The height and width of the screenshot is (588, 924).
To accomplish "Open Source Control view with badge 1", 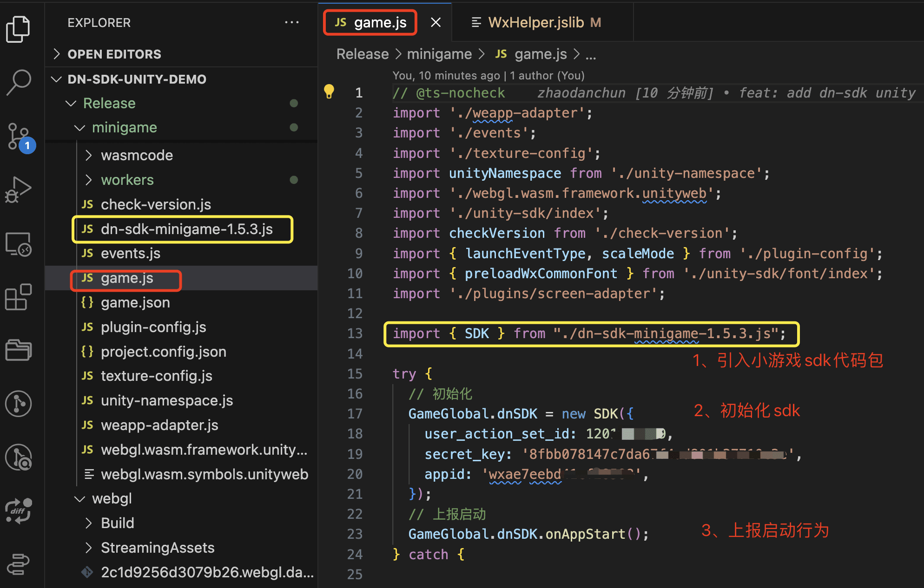I will point(20,137).
